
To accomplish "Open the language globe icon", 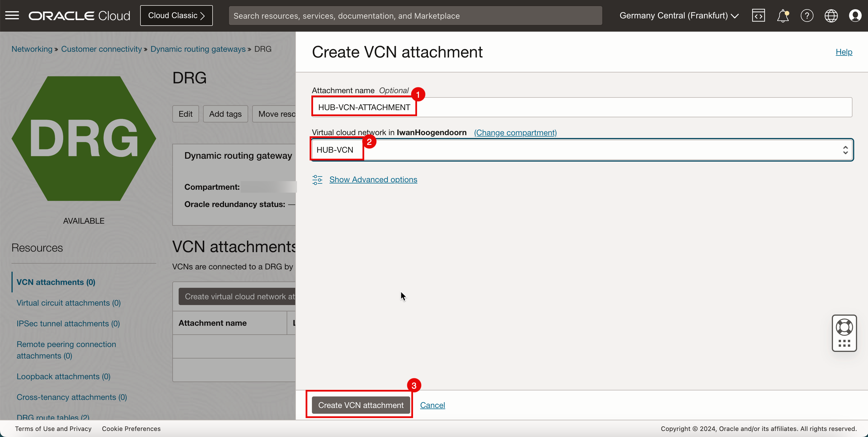I will coord(831,16).
